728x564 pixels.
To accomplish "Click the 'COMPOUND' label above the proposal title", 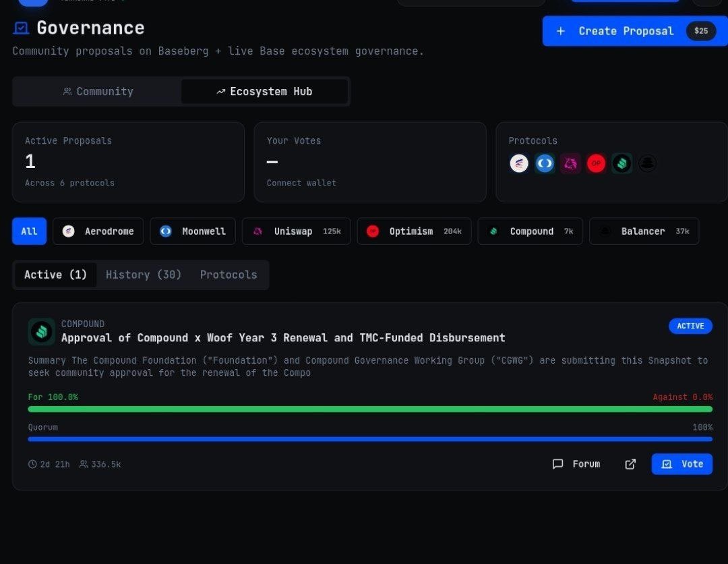I will (x=83, y=324).
